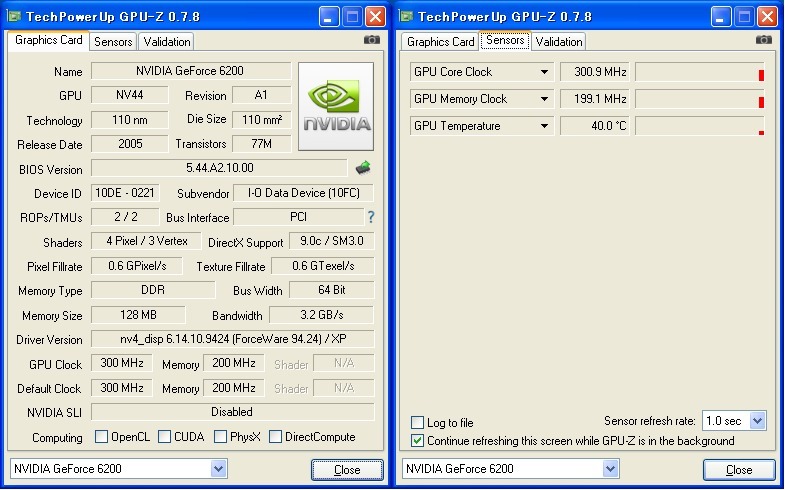The height and width of the screenshot is (490, 785).
Task: Minimize the left GPU-Z window
Action: [328, 17]
